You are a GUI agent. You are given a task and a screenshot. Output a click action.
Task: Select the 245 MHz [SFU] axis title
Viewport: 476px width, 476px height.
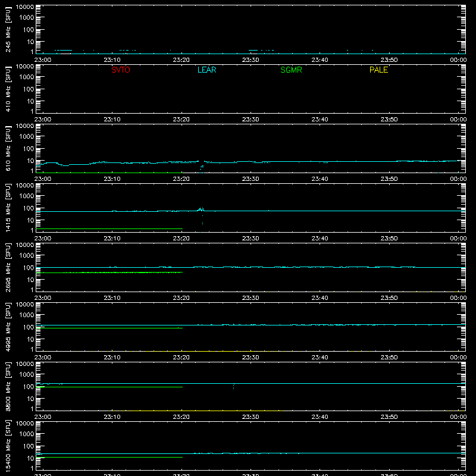pos(8,29)
